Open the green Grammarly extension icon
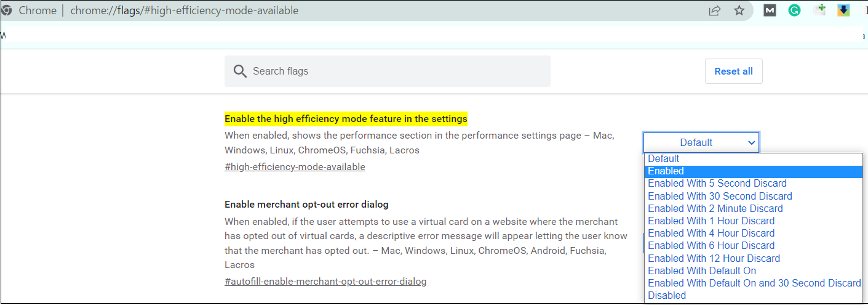 [x=794, y=10]
